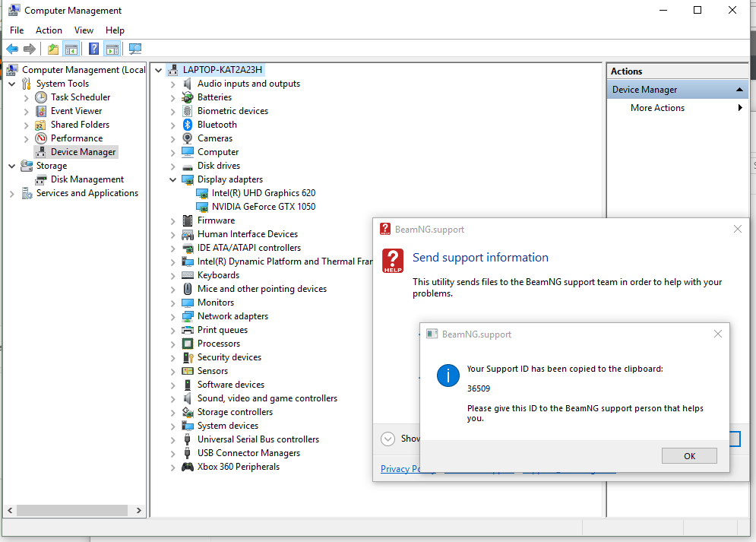Screen dimensions: 756x542
Task: Click the Bluetooth icon in device list
Action: 188,125
